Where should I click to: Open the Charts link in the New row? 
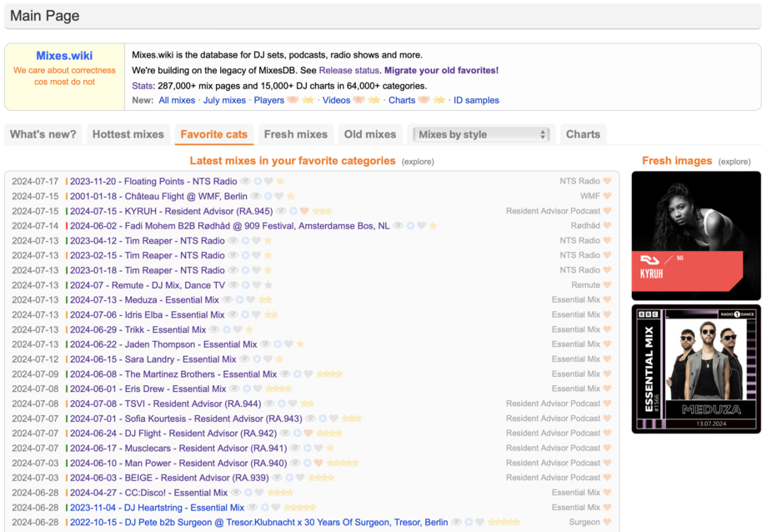(x=402, y=100)
